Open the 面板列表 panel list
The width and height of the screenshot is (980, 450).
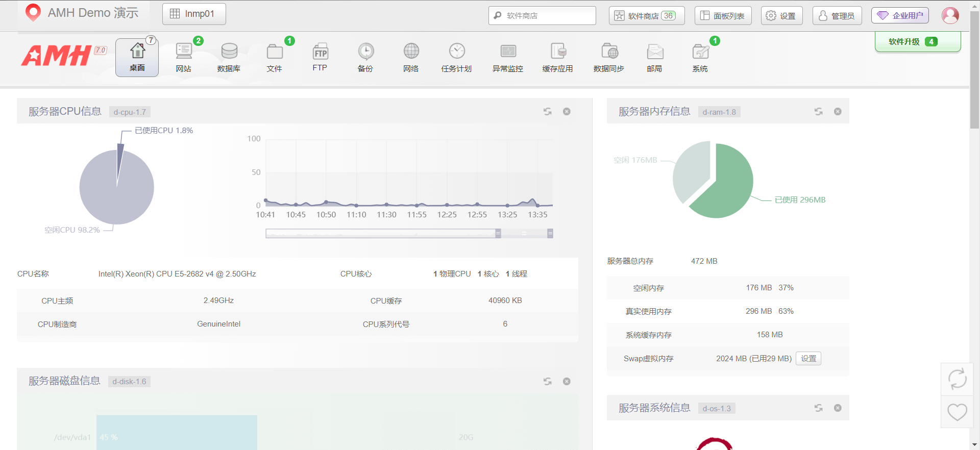click(x=723, y=15)
